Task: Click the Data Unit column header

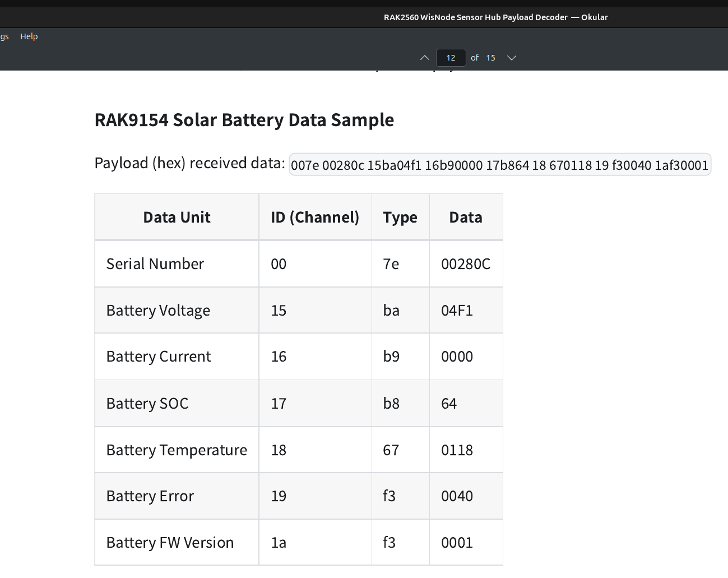Action: 177,218
